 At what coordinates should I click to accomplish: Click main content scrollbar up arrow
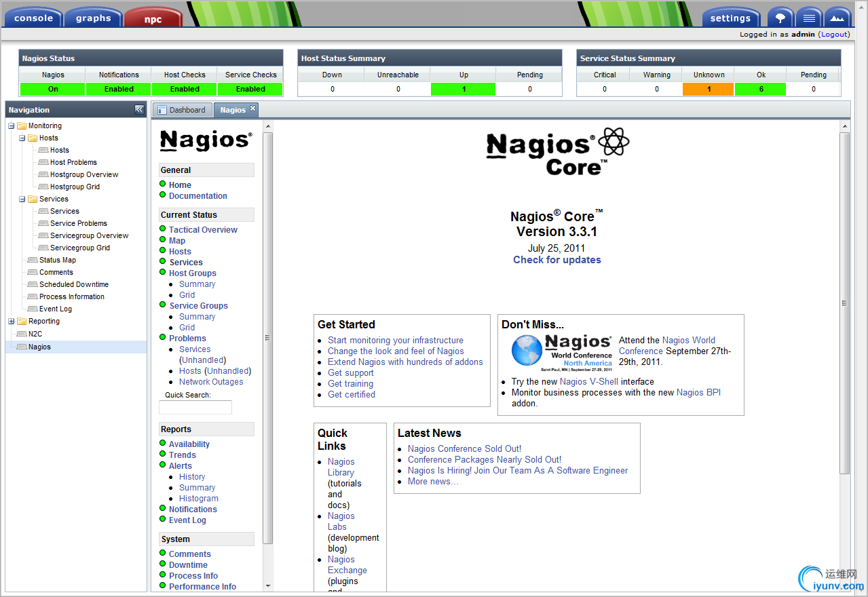tap(844, 126)
